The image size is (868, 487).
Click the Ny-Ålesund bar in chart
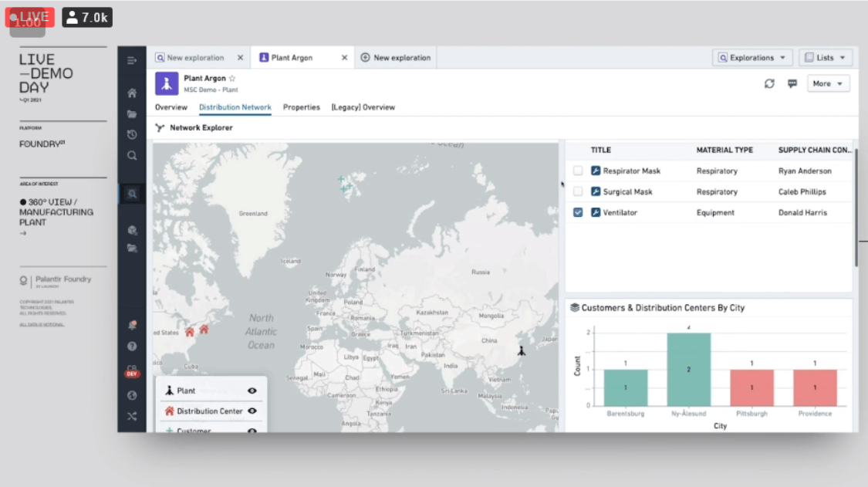(x=688, y=370)
